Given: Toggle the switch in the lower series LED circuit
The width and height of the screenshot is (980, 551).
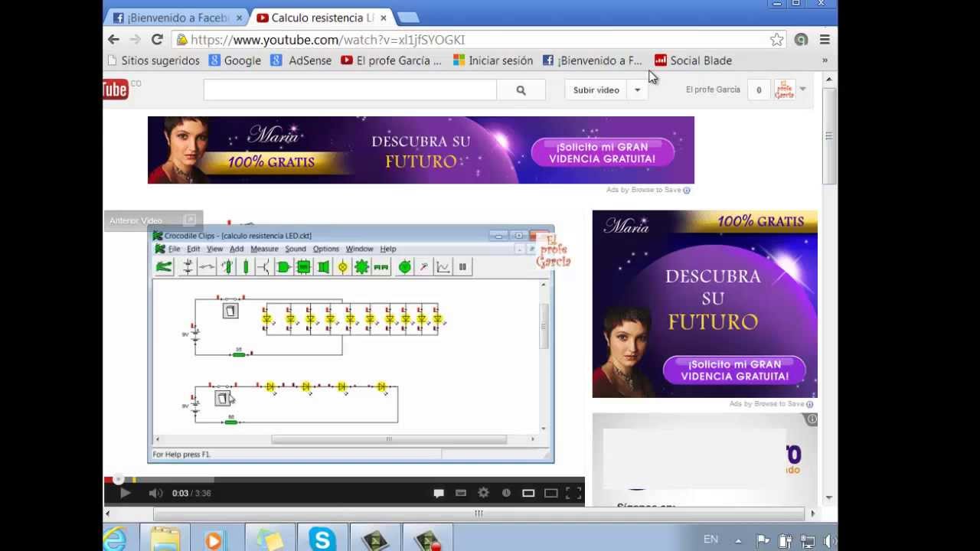Looking at the screenshot, I should coord(222,398).
